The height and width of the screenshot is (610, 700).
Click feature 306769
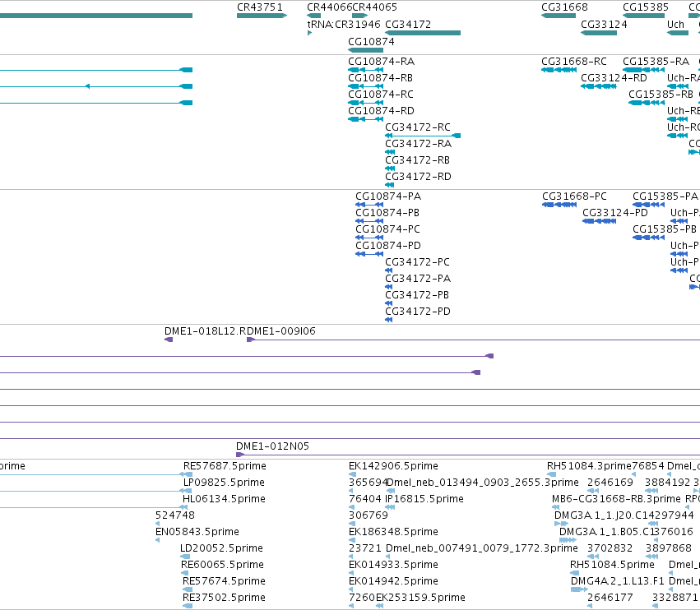tap(369, 515)
